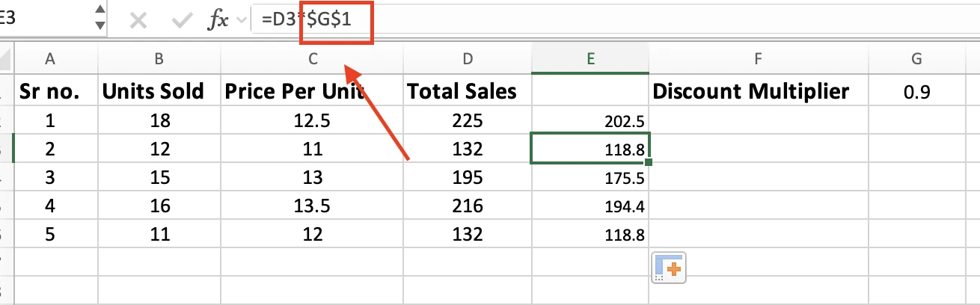
Task: Select the "Units Sold" header cell
Action: [x=159, y=91]
